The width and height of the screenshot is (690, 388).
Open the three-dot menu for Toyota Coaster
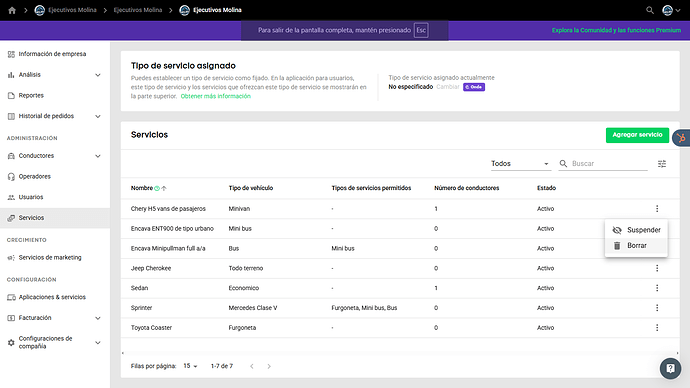coord(657,327)
